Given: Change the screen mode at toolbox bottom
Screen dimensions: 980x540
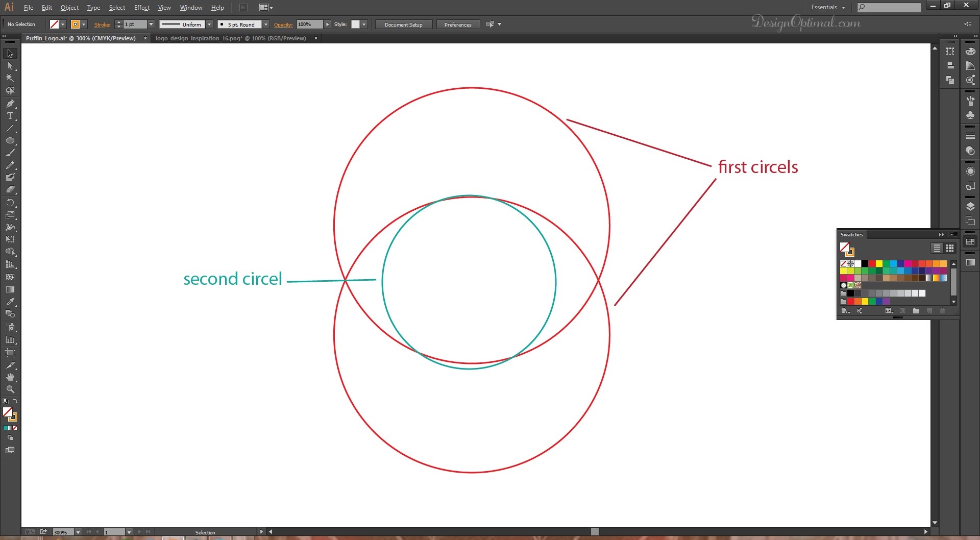Looking at the screenshot, I should tap(10, 450).
